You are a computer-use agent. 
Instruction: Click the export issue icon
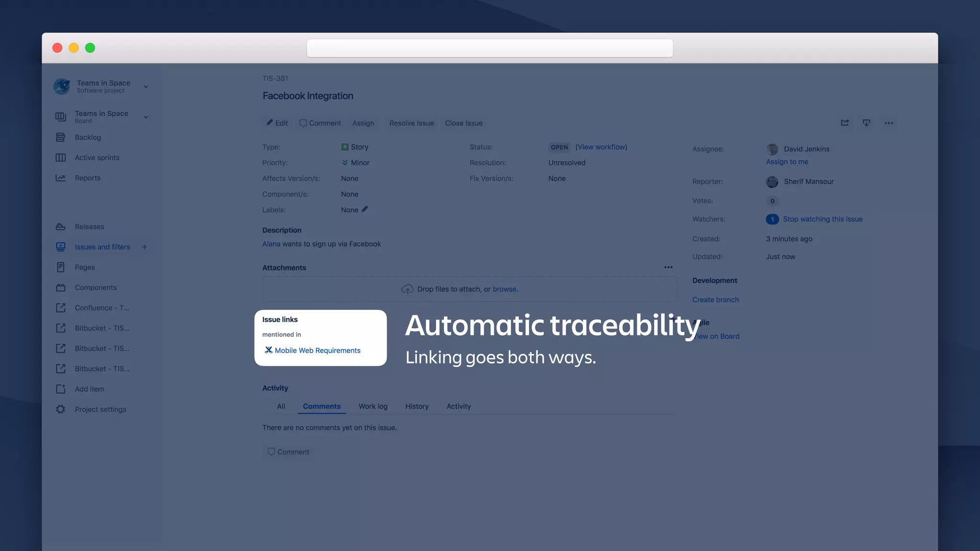tap(867, 123)
